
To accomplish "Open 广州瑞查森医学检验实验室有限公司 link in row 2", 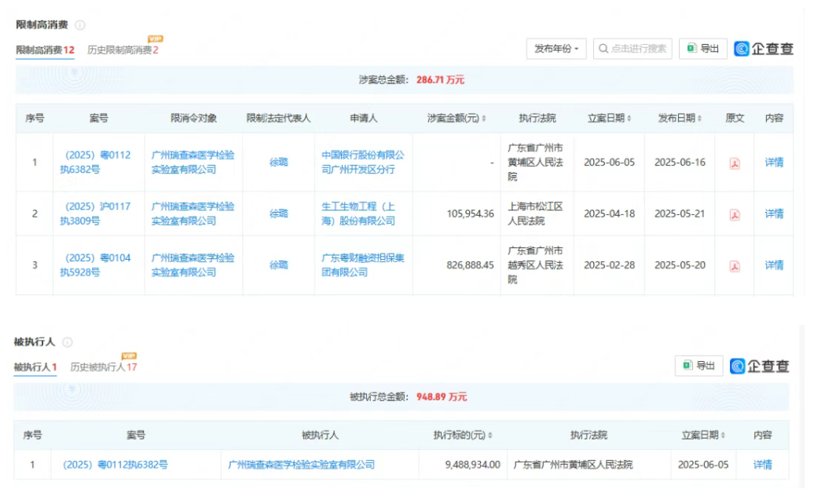I will (193, 214).
